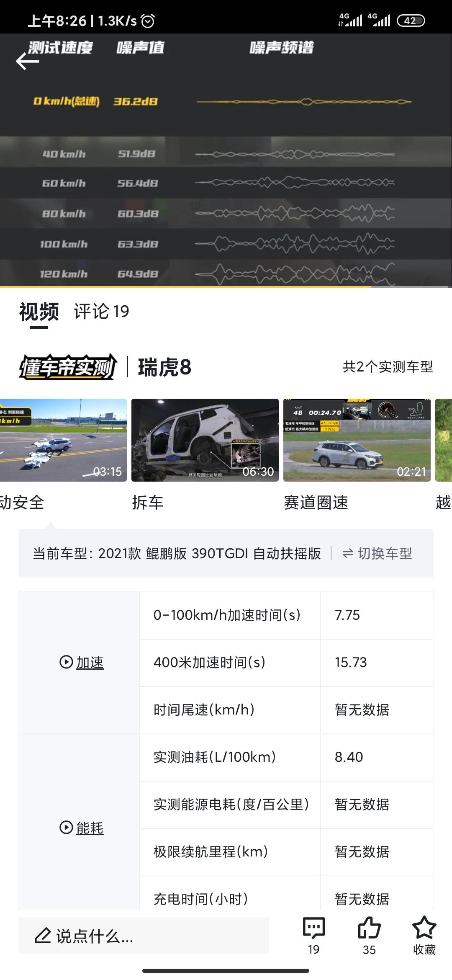Tap the battery indicator in status bar
Image resolution: width=452 pixels, height=980 pixels.
[x=411, y=21]
